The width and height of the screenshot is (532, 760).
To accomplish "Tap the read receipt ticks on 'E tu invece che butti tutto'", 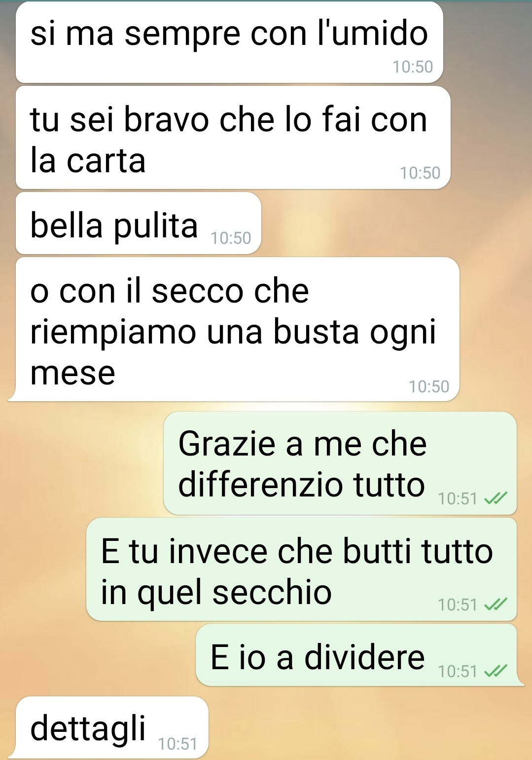I will pyautogui.click(x=496, y=605).
